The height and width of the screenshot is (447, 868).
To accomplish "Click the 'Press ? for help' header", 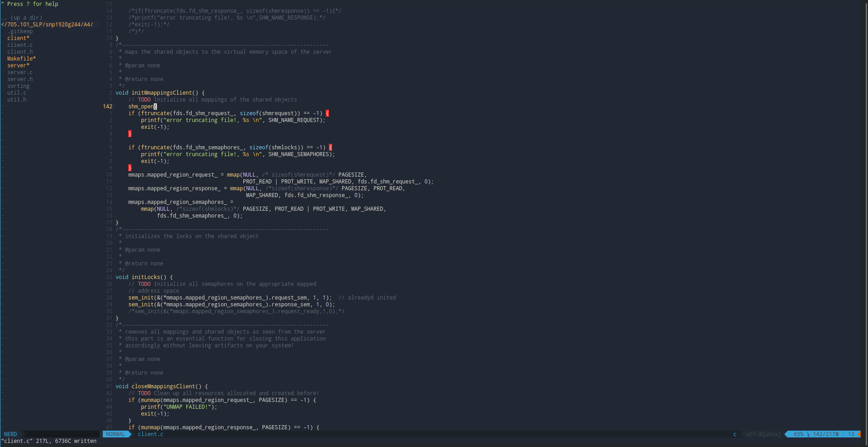I will tap(31, 4).
